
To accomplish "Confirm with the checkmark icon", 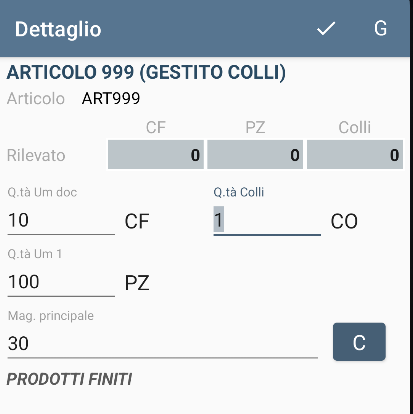I will pos(326,29).
